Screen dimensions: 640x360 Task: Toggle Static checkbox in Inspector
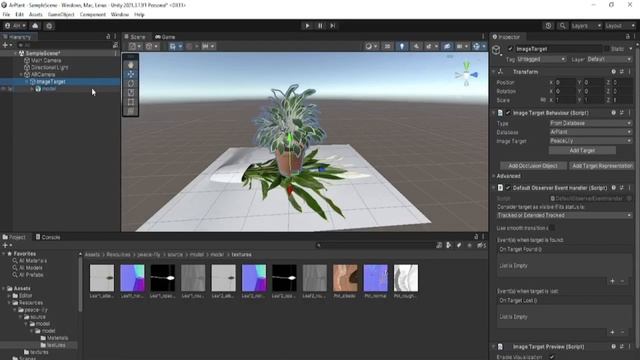point(607,49)
